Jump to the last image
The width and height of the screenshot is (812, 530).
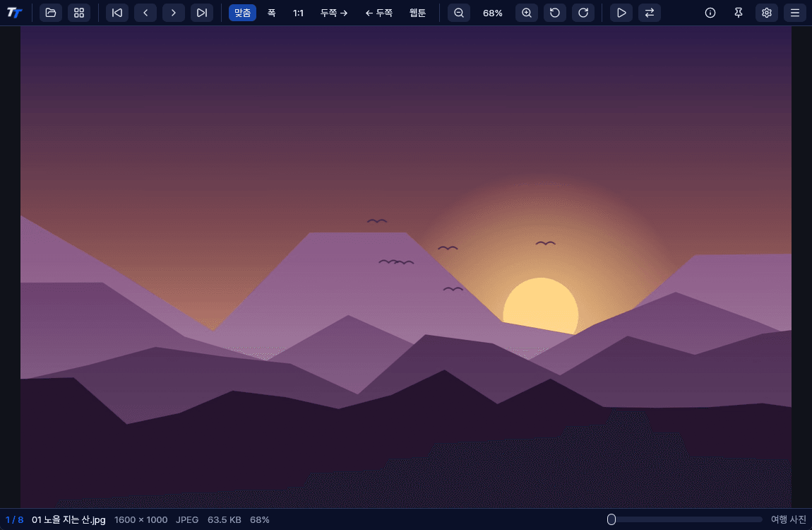tap(202, 13)
